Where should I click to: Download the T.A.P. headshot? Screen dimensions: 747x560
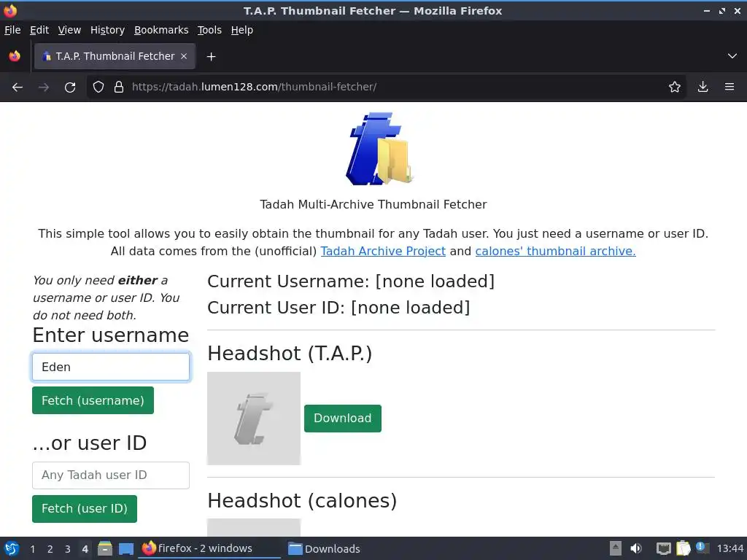(343, 418)
